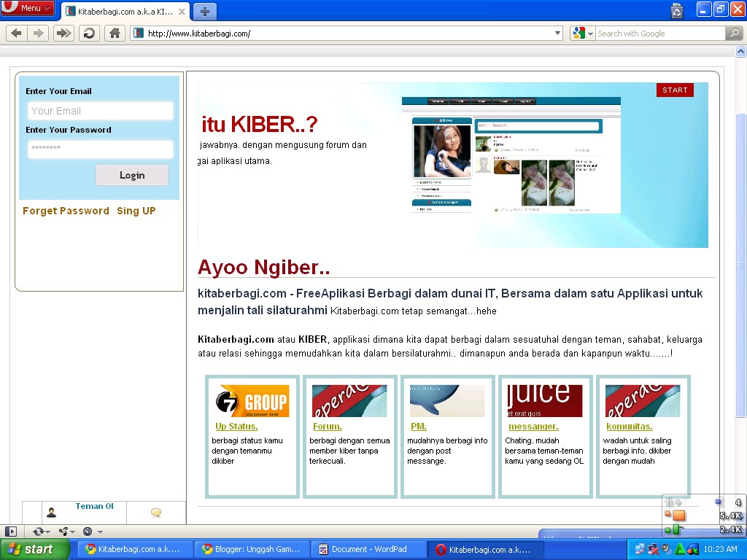The width and height of the screenshot is (747, 560).
Task: Close the Kitaberbagi.com browser tab
Action: (x=182, y=12)
